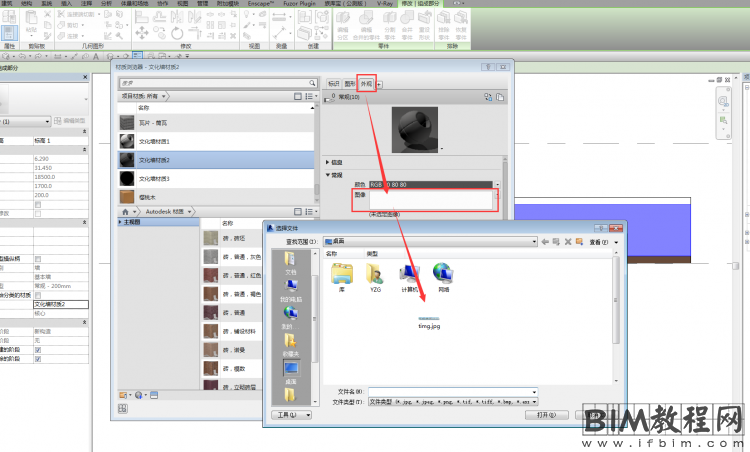Image resolution: width=750 pixels, height=452 pixels.
Task: Switch to the 标识 (Identity) tab
Action: point(334,83)
